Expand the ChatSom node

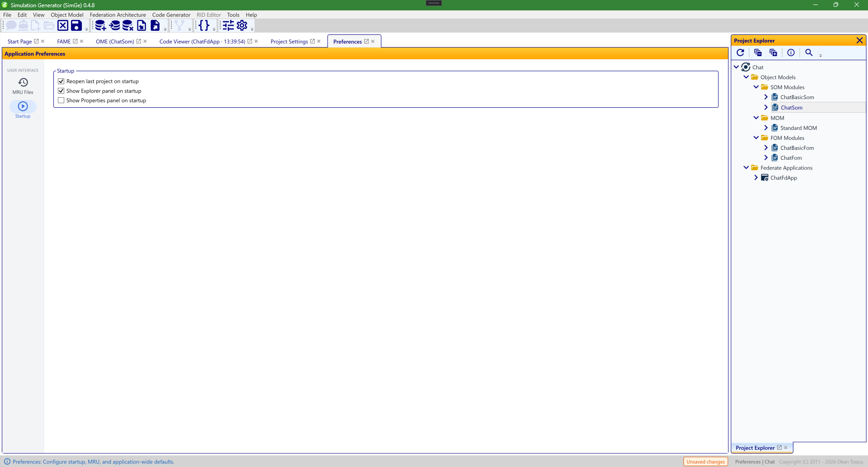[x=766, y=107]
